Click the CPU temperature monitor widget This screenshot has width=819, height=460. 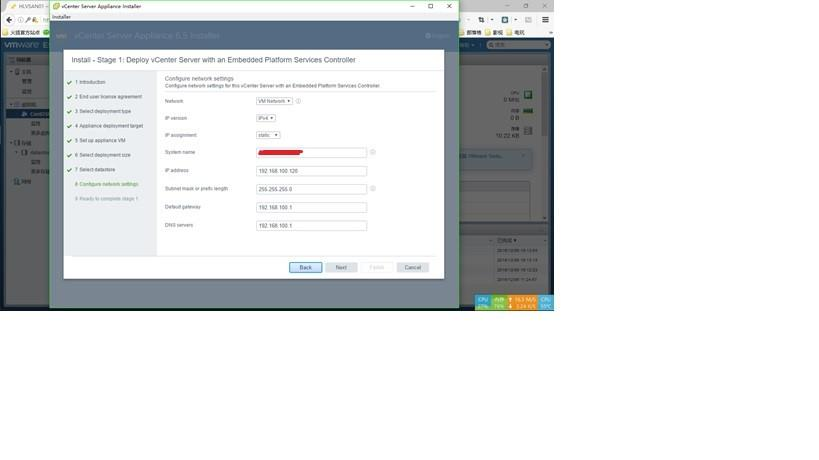546,303
